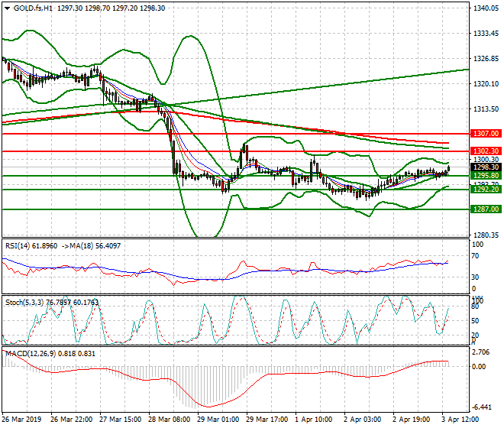Select the green 1292.20 support level label
This screenshot has height=428, width=504.
(x=485, y=190)
